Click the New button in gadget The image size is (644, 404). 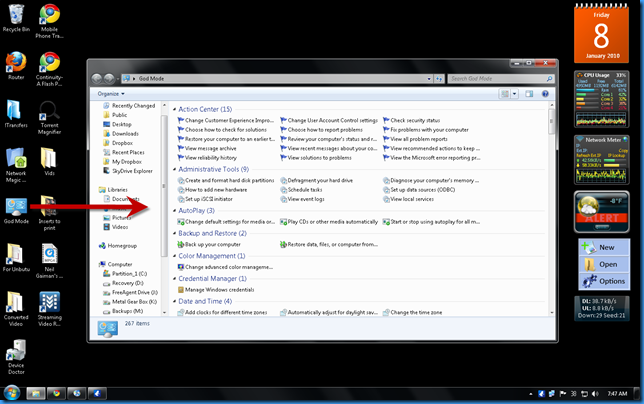(x=604, y=247)
